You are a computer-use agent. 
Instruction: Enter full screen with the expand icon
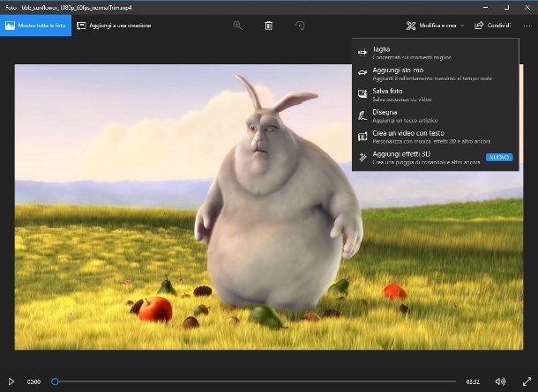point(527,381)
